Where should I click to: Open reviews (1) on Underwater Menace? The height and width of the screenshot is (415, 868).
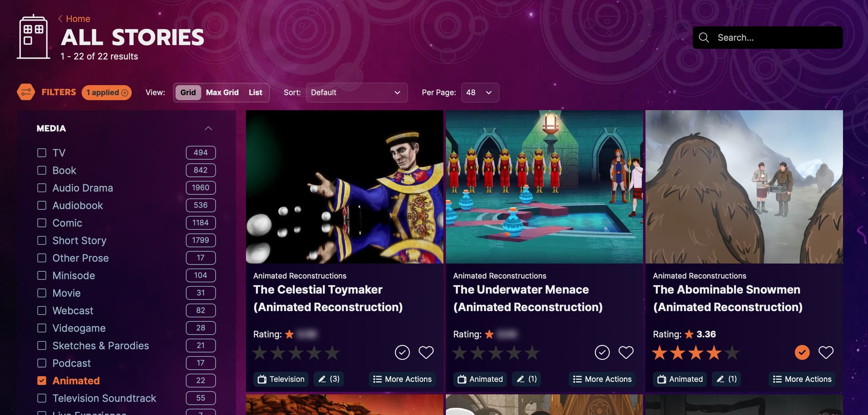point(527,379)
